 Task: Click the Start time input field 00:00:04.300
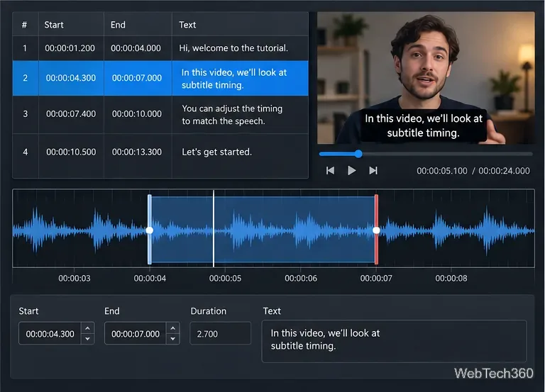click(50, 334)
